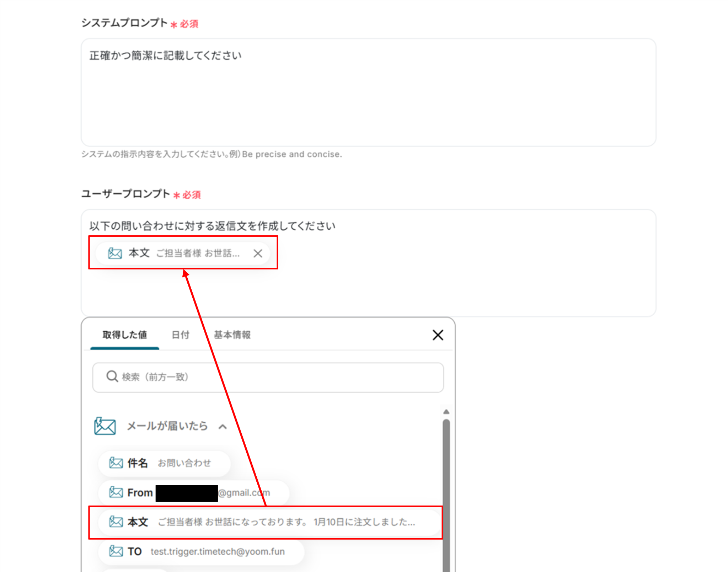Collapse the メールが届いたら section chevron
The image size is (728, 572).
[x=223, y=427]
